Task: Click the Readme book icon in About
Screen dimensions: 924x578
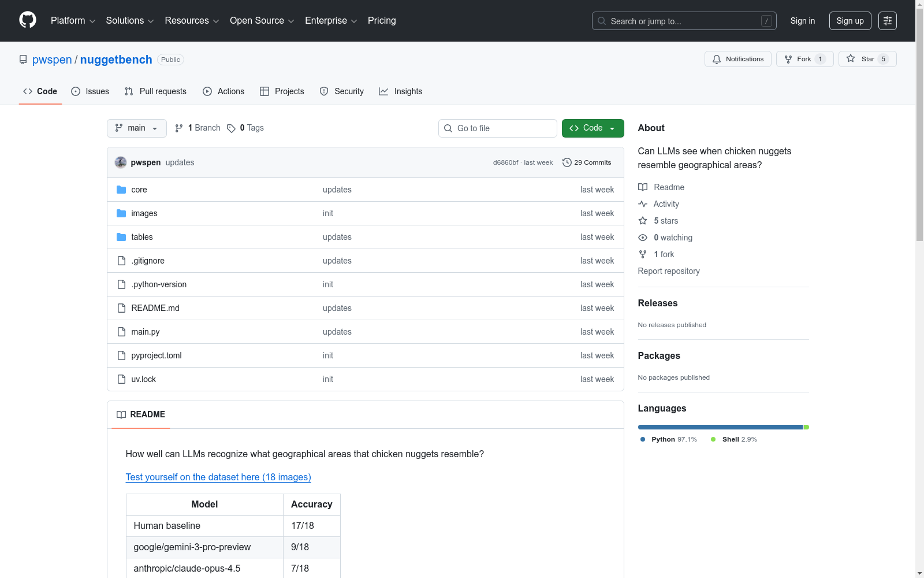Action: pos(643,187)
